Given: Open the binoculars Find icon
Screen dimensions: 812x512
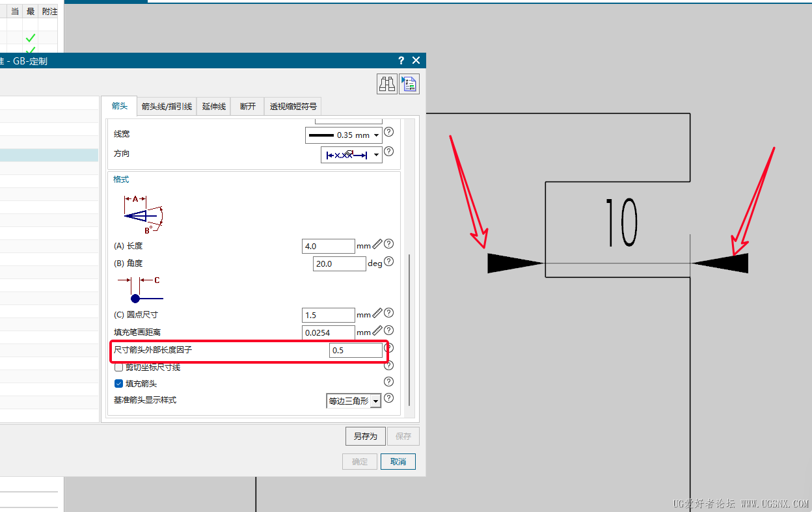Looking at the screenshot, I should (x=387, y=84).
